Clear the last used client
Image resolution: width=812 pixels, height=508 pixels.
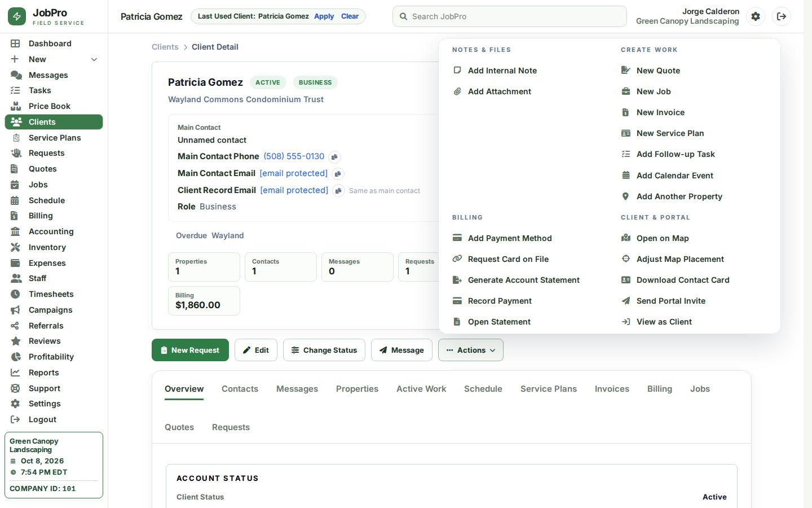(x=350, y=16)
